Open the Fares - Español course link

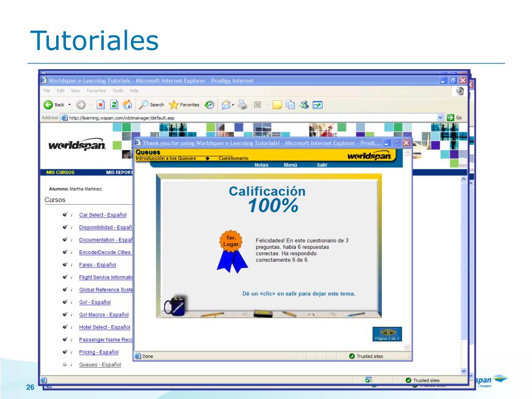pos(98,265)
